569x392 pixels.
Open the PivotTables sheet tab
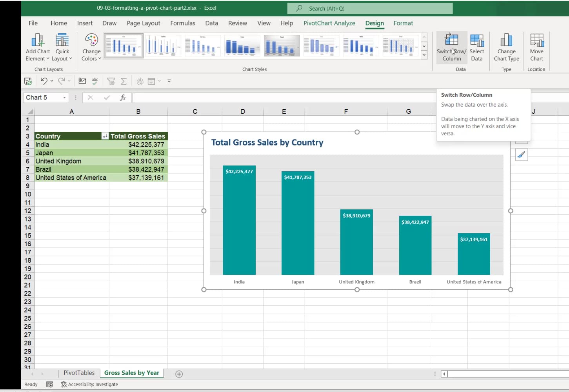coord(79,373)
